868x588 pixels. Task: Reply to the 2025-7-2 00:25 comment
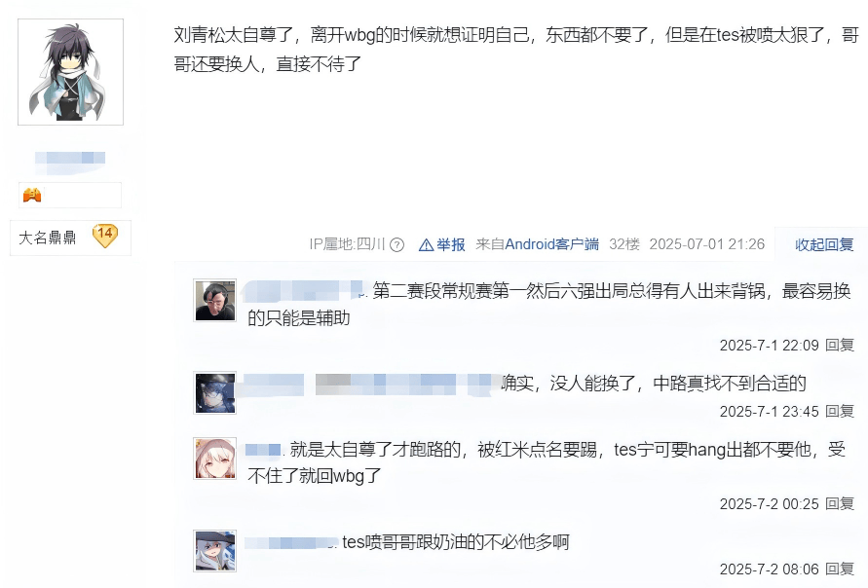click(x=839, y=503)
